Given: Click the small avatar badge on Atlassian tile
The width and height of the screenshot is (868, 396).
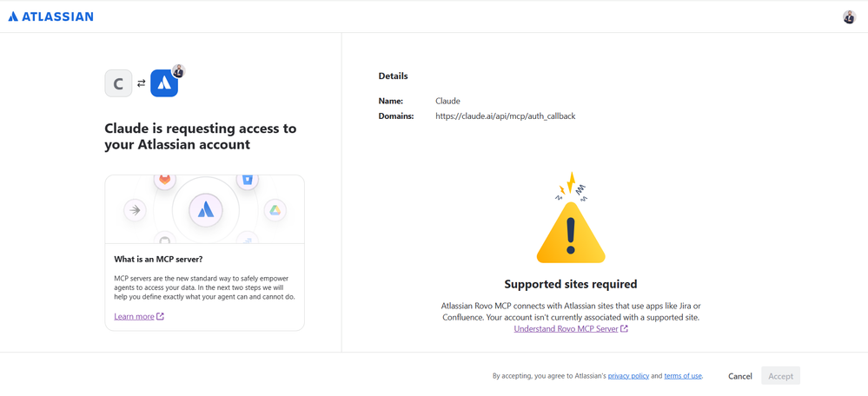Looking at the screenshot, I should pos(178,71).
